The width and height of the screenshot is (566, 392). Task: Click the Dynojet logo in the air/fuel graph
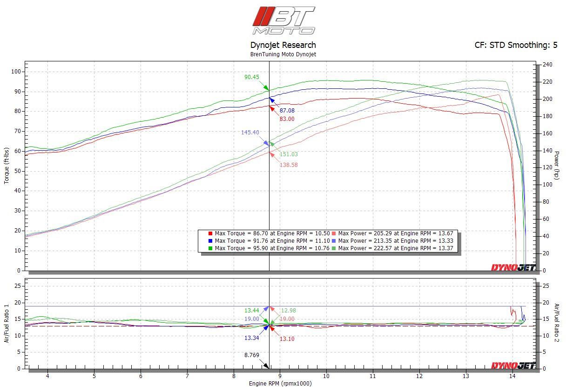[x=513, y=365]
